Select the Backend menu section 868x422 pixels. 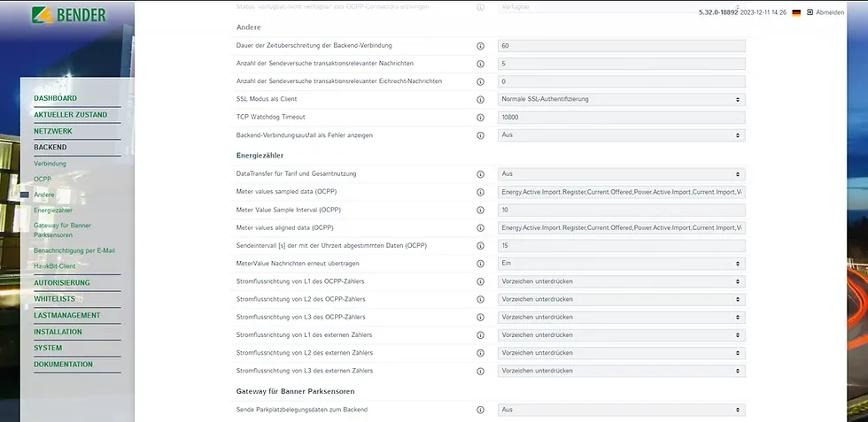50,147
